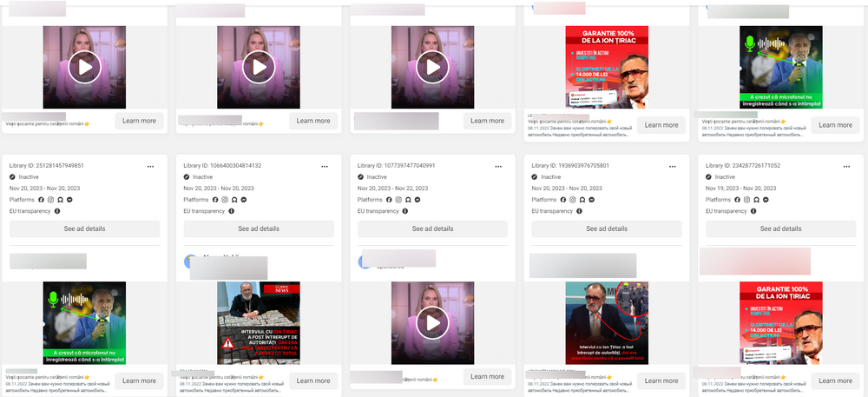See ad details for Library ID 1077397477040991

(432, 228)
